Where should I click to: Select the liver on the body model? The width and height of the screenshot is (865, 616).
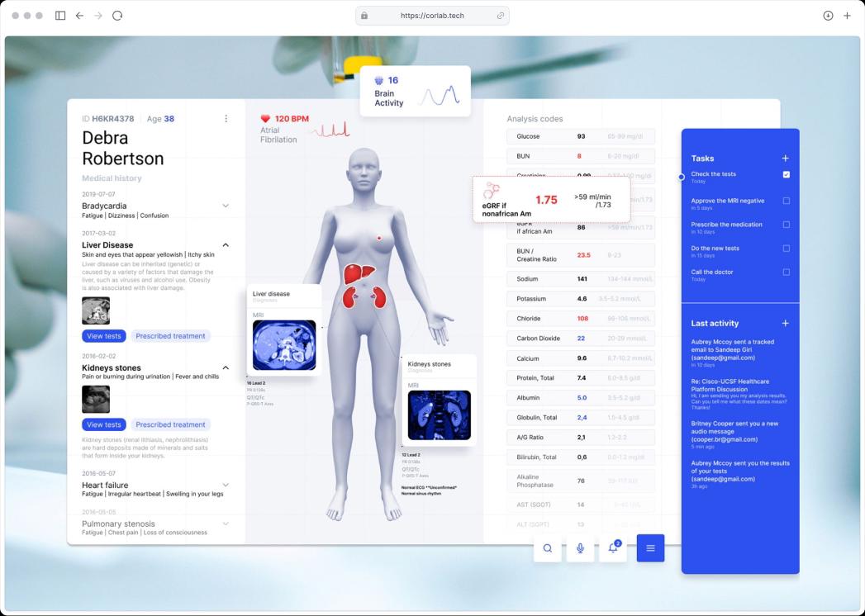pos(359,273)
